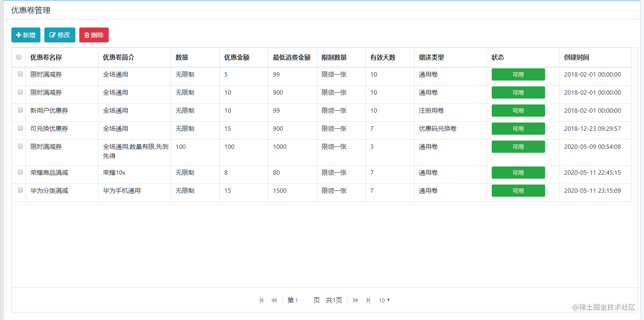Click the 2020-05-09 00:54:08 timestamp
Screen dimensions: 644x320
592,147
